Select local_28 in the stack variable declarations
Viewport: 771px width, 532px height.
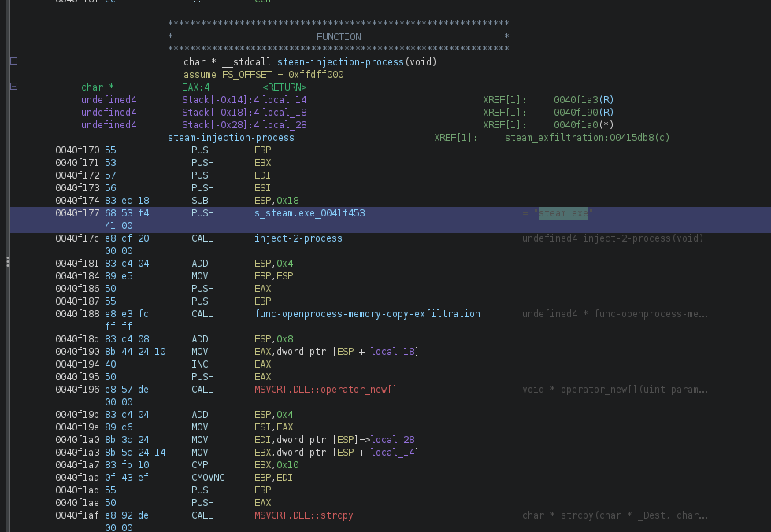(285, 125)
